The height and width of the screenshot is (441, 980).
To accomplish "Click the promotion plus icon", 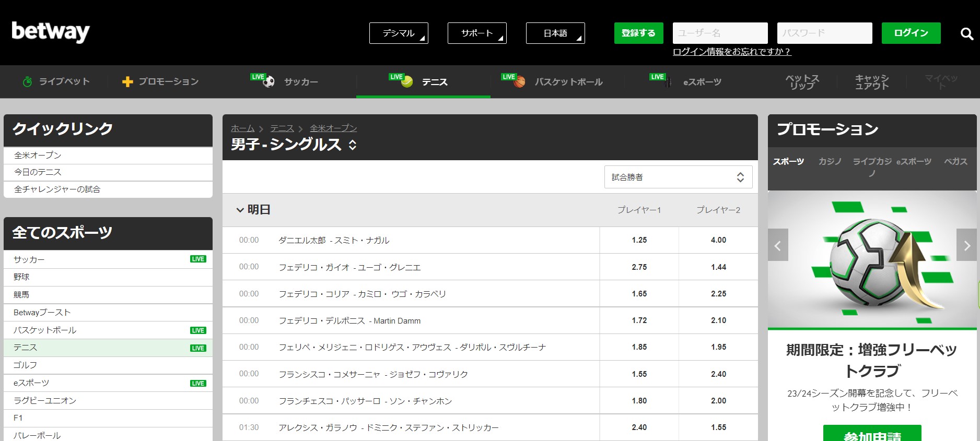I will 127,81.
